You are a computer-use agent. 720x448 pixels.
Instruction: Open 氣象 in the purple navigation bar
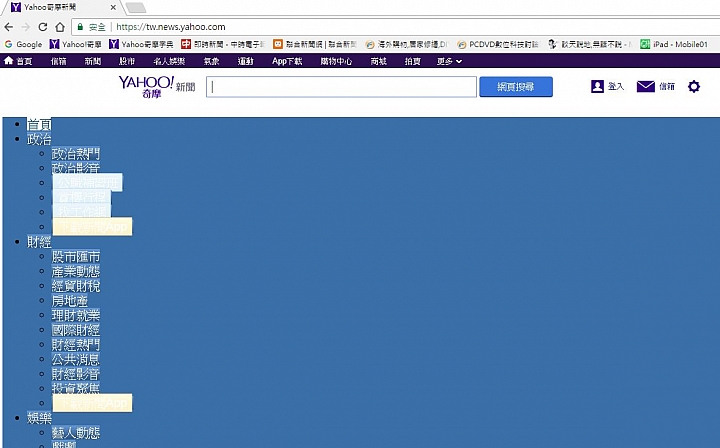point(212,61)
